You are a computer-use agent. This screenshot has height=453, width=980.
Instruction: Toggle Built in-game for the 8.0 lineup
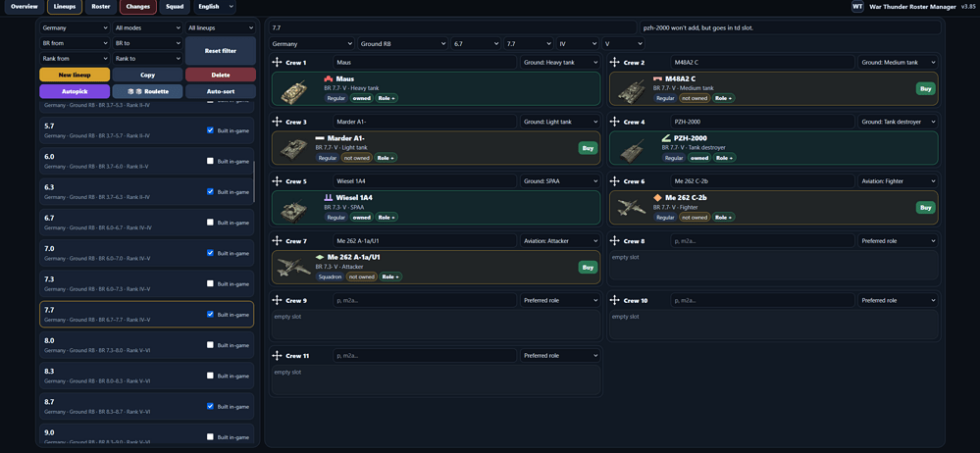click(210, 345)
